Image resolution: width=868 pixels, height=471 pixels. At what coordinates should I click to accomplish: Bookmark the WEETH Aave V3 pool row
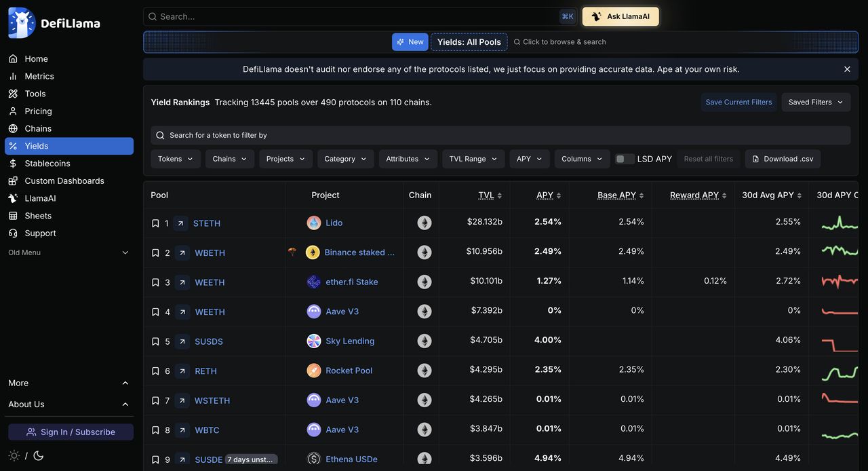pyautogui.click(x=155, y=312)
